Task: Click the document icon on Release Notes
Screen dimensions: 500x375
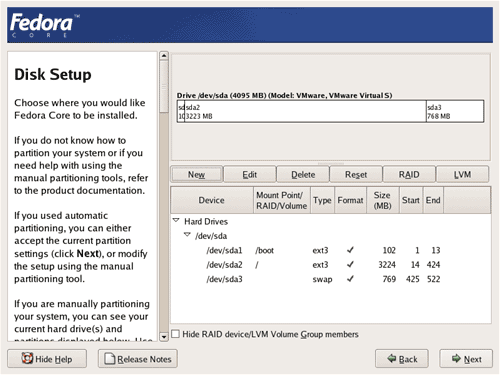Action: (110, 359)
